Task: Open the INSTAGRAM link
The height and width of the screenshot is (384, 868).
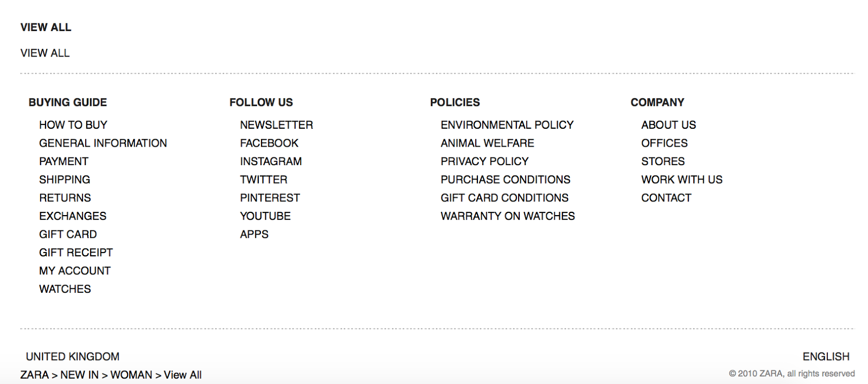Action: [271, 161]
